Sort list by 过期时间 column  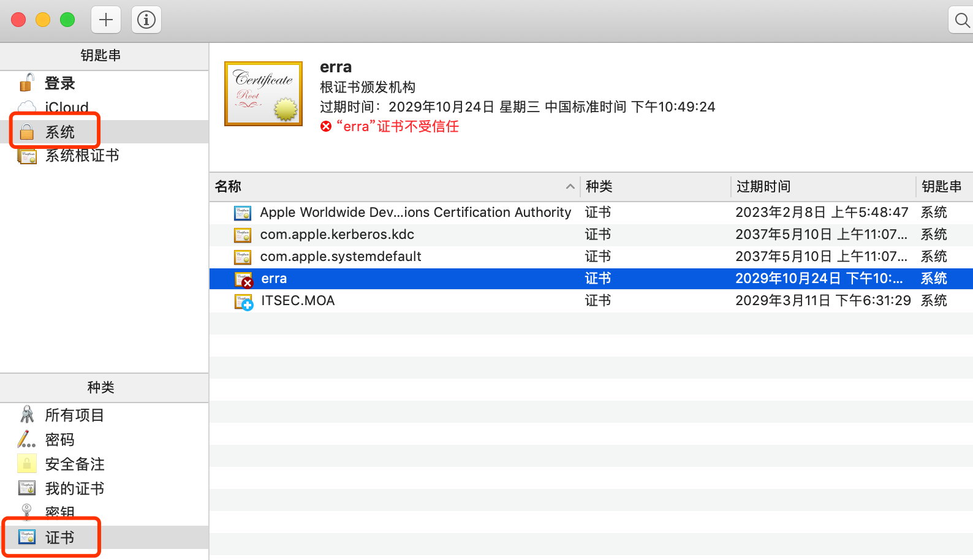tap(763, 186)
